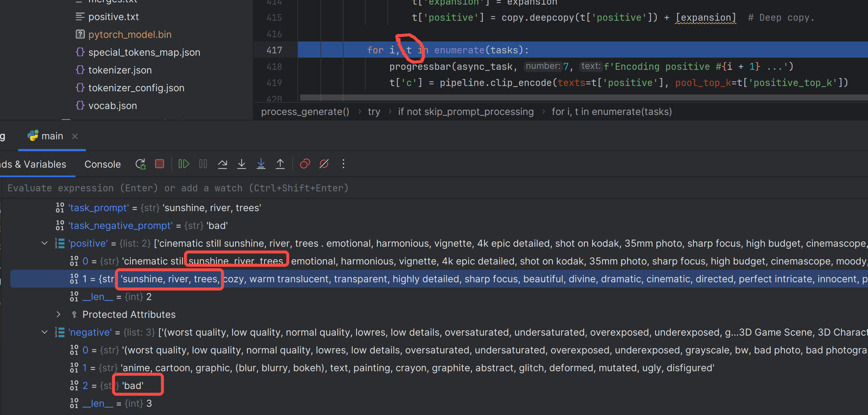Image resolution: width=868 pixels, height=415 pixels.
Task: Click the Rerun debug icon
Action: pos(140,164)
